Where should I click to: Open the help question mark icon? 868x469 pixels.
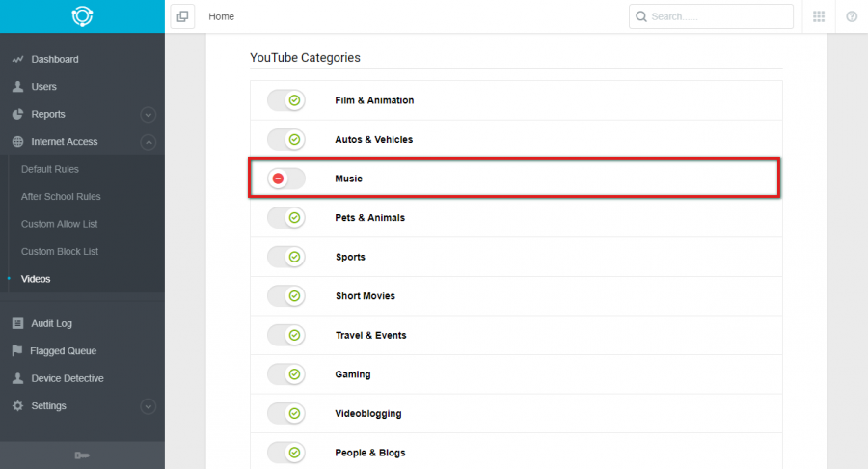pos(852,16)
